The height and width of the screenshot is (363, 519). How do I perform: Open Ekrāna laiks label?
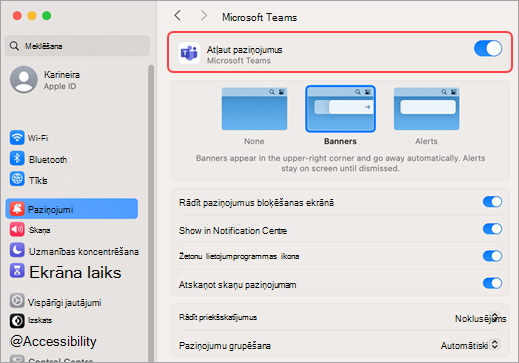click(75, 272)
